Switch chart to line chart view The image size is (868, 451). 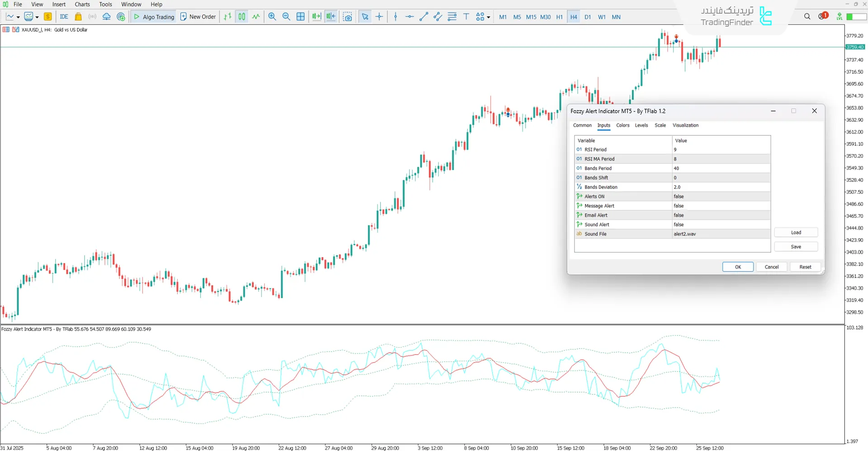click(x=256, y=17)
